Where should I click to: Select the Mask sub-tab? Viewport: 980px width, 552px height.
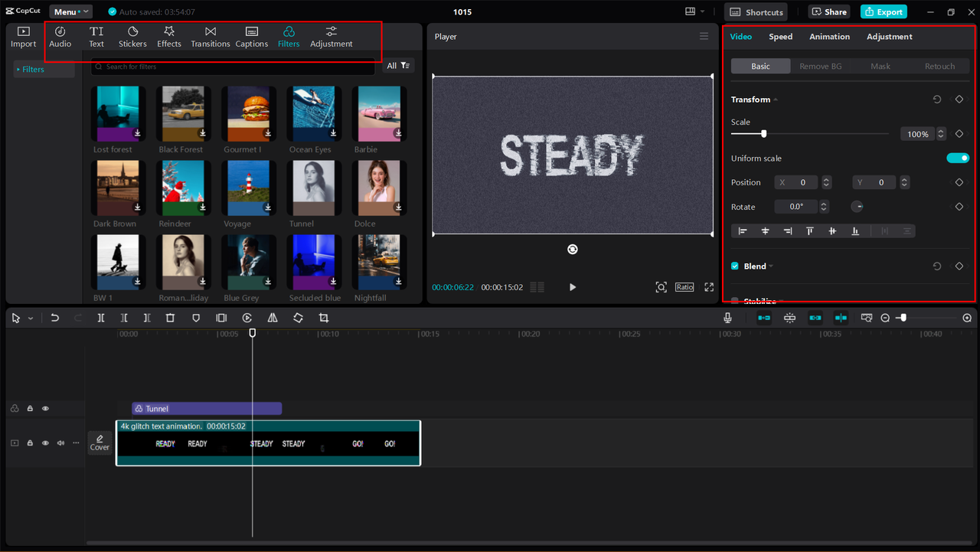(880, 67)
